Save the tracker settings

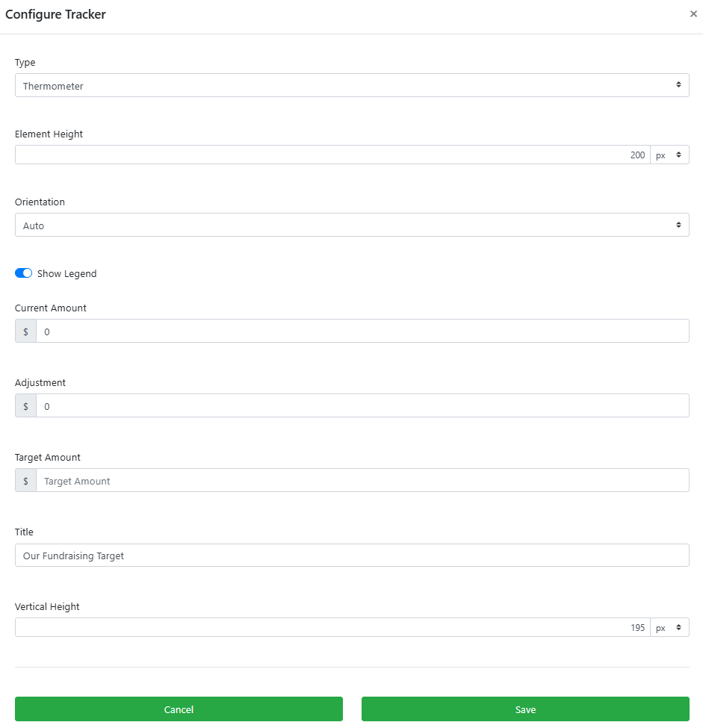click(x=525, y=709)
